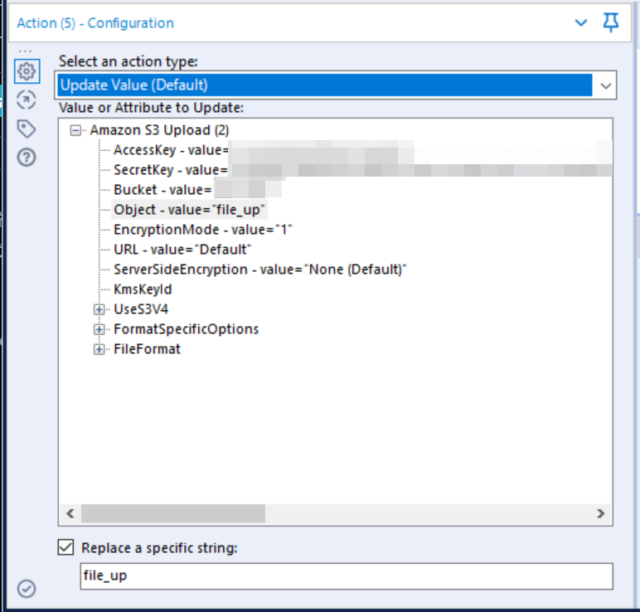This screenshot has height=612, width=640.
Task: Pin the Configuration window
Action: (611, 22)
